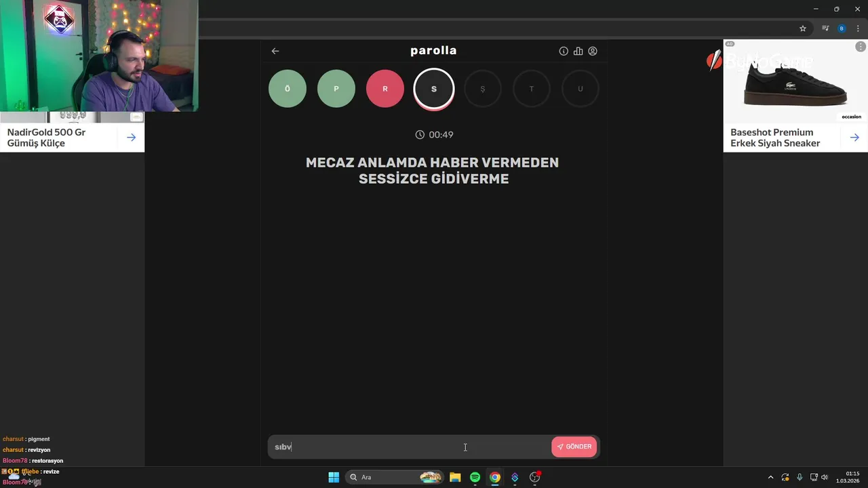Open OBS Studio from the taskbar
Image resolution: width=868 pixels, height=488 pixels.
click(535, 477)
